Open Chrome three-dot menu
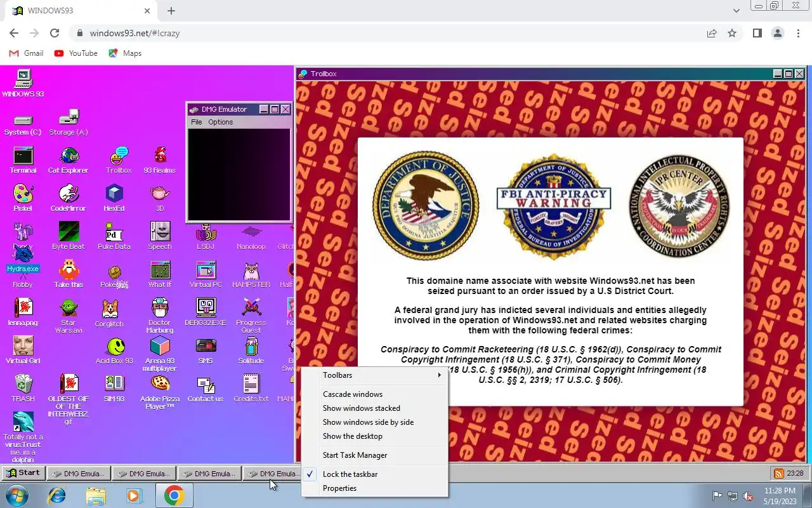Viewport: 812px width, 508px height. [x=798, y=33]
